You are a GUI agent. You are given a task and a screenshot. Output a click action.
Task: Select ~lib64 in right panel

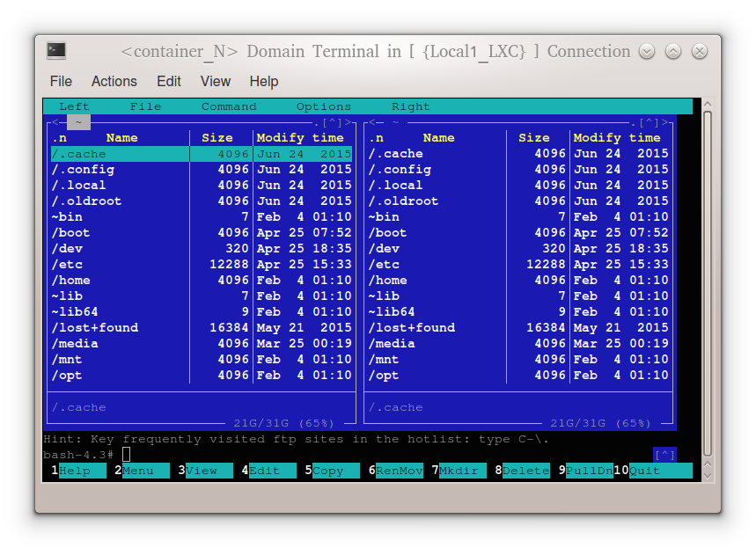tap(518, 312)
